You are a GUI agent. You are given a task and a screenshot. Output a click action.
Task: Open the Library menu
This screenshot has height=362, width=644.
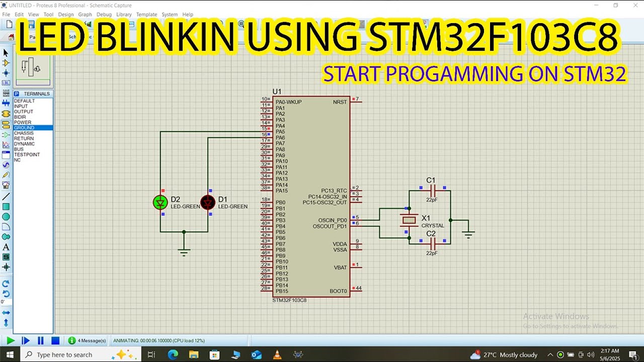[124, 15]
